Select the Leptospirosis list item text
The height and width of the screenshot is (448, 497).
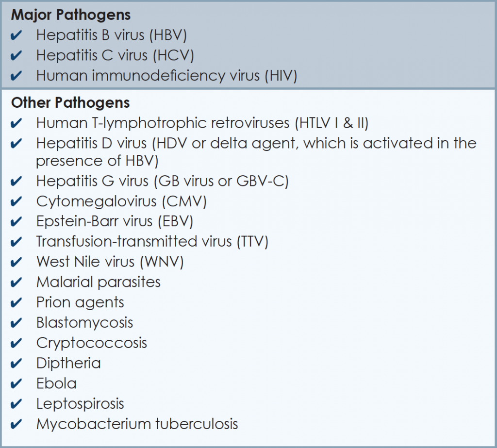click(x=80, y=404)
